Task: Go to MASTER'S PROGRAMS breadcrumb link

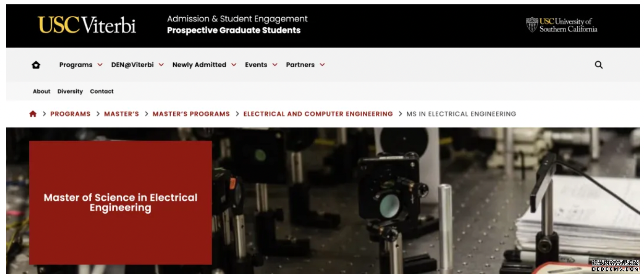Action: (191, 114)
